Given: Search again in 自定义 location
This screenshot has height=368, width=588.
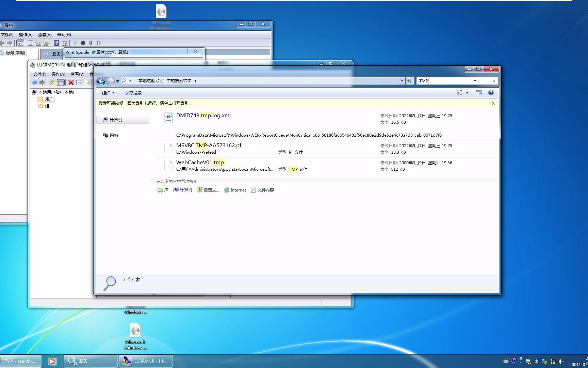Looking at the screenshot, I should (208, 190).
